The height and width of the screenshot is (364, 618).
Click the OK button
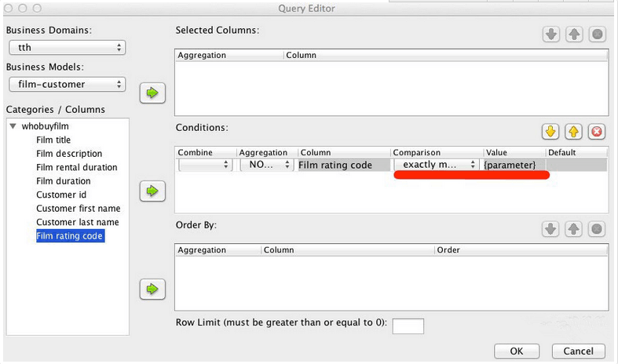(517, 351)
